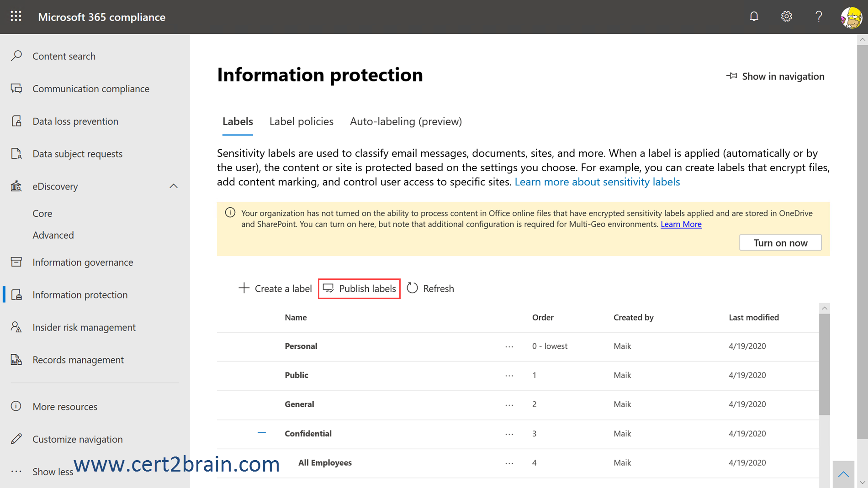868x488 pixels.
Task: Click the labels table scrollbar thumb
Action: (x=825, y=364)
